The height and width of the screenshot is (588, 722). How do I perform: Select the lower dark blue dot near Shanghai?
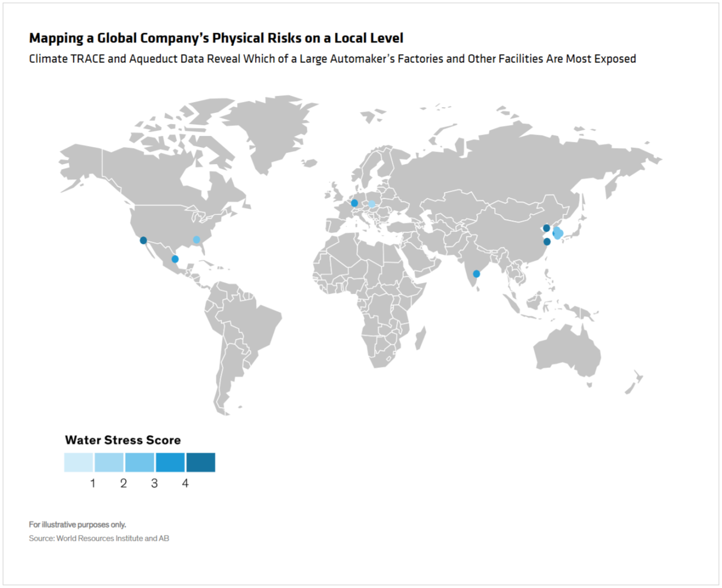547,242
